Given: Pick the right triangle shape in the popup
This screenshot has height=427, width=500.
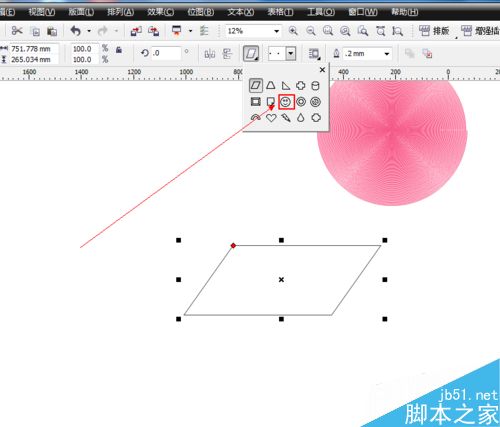Looking at the screenshot, I should click(x=286, y=86).
